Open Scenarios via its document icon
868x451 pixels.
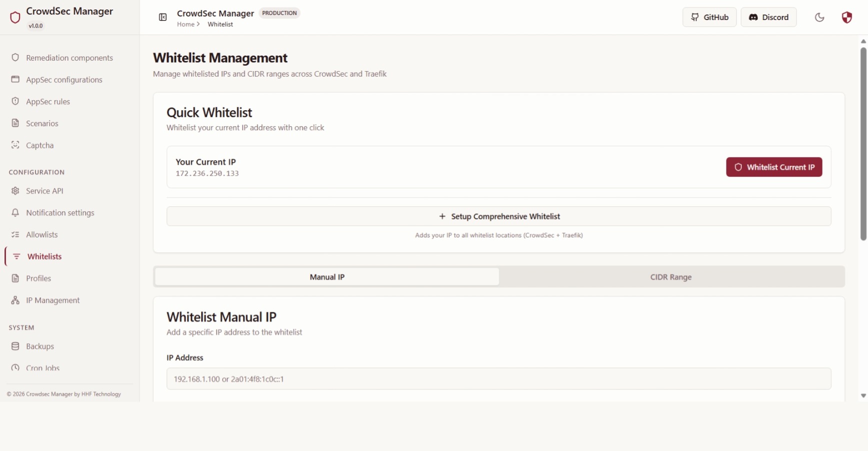pyautogui.click(x=16, y=123)
